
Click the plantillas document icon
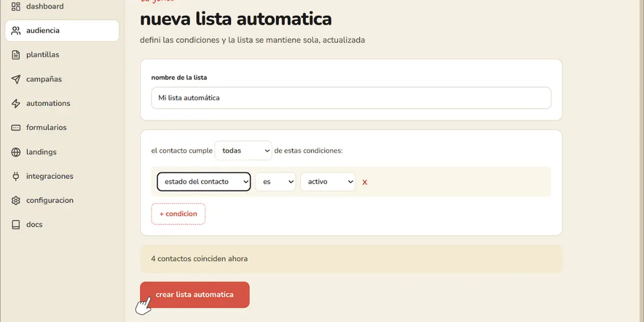point(16,55)
